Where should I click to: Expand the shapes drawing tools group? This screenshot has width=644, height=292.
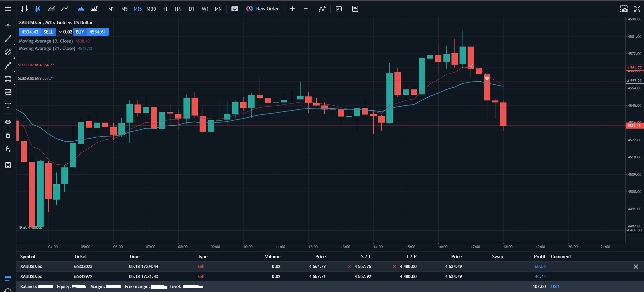click(8, 79)
